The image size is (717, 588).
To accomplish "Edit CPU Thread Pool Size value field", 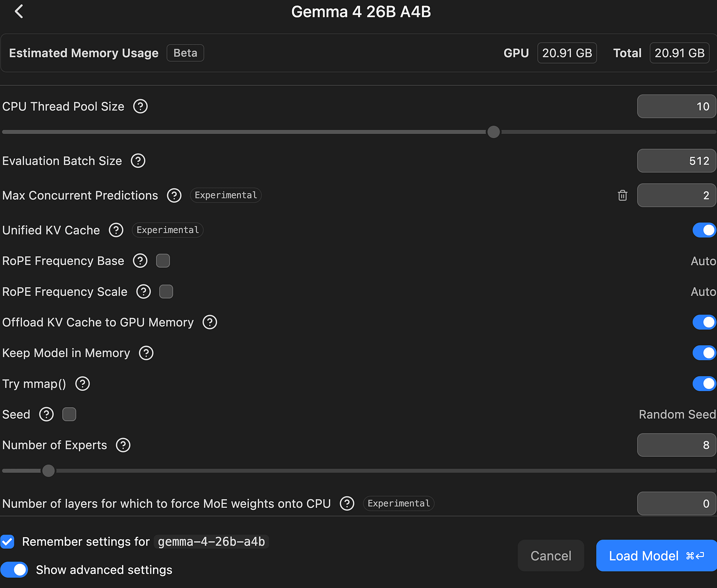I will 677,106.
